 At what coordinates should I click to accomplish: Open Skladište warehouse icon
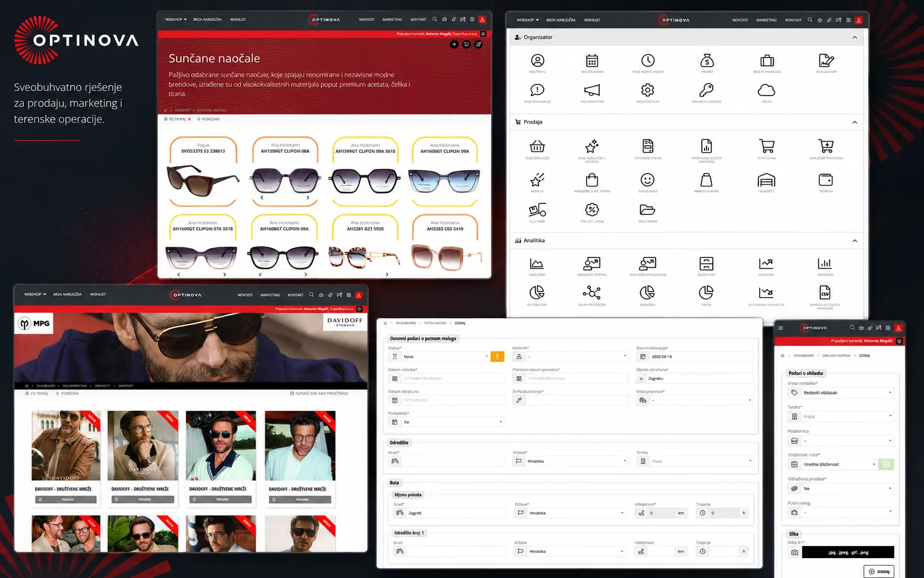point(767,179)
